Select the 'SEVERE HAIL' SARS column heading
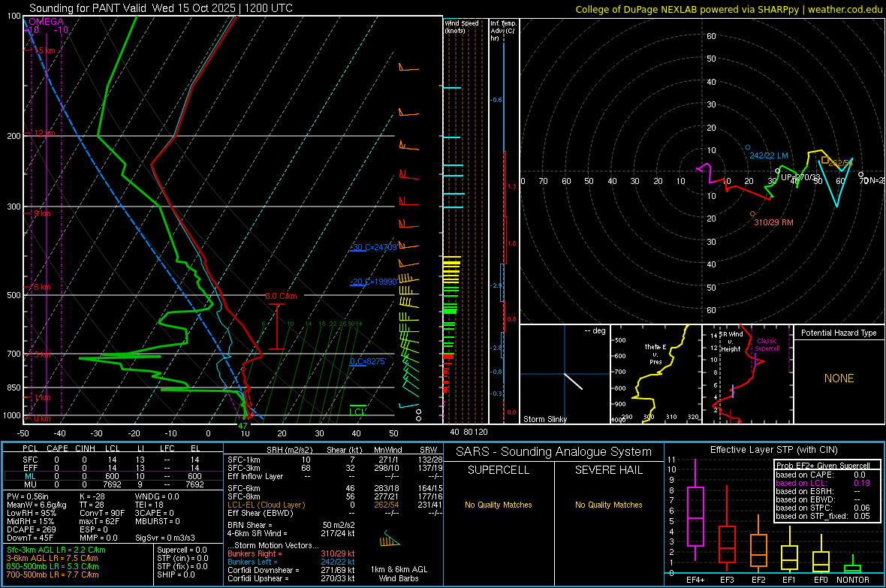 point(608,470)
